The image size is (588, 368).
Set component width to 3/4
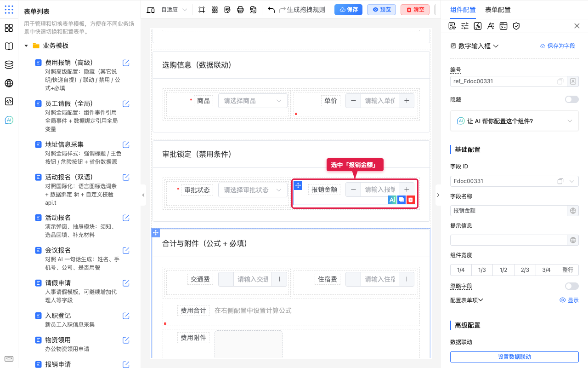(x=546, y=270)
